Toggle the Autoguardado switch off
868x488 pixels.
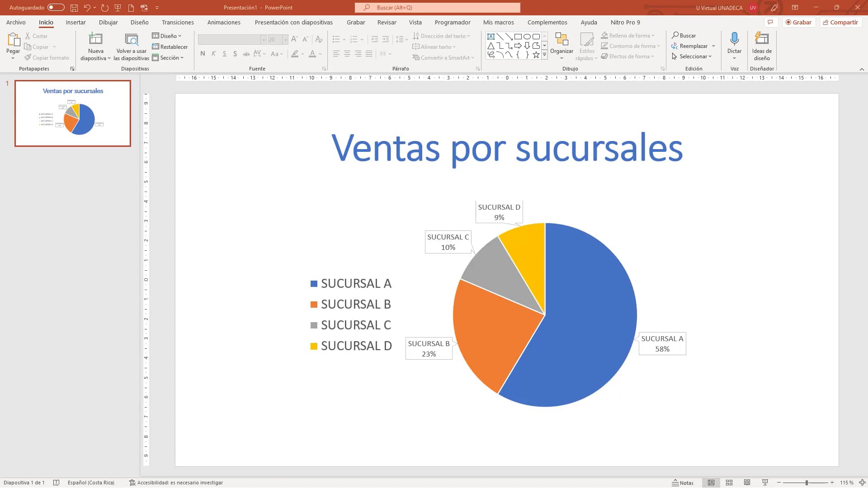coord(56,7)
